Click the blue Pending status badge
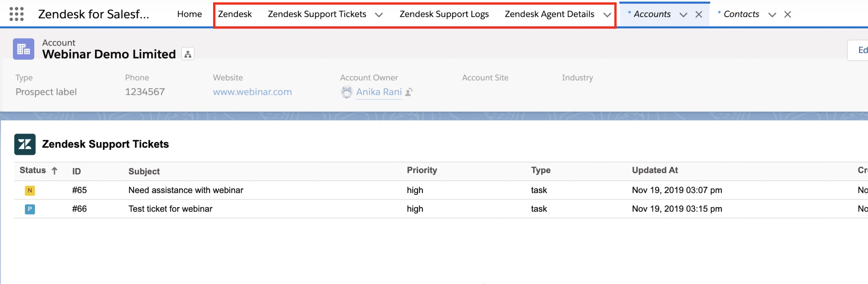This screenshot has width=868, height=284. click(30, 209)
